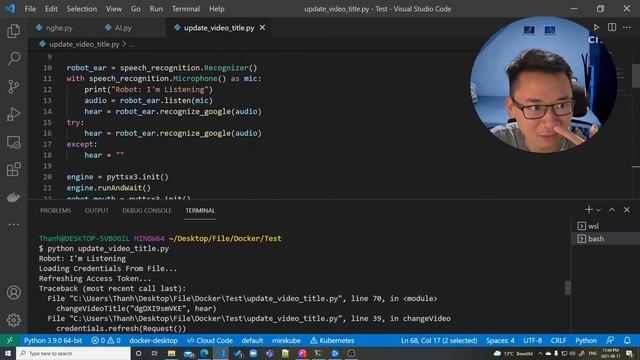Screen dimensions: 640x360
Task: Open the Explorer view in activity bar
Action: [13, 31]
